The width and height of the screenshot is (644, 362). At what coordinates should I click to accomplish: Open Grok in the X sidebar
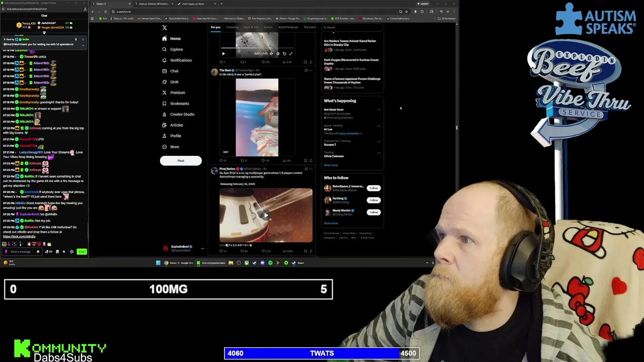170,82
